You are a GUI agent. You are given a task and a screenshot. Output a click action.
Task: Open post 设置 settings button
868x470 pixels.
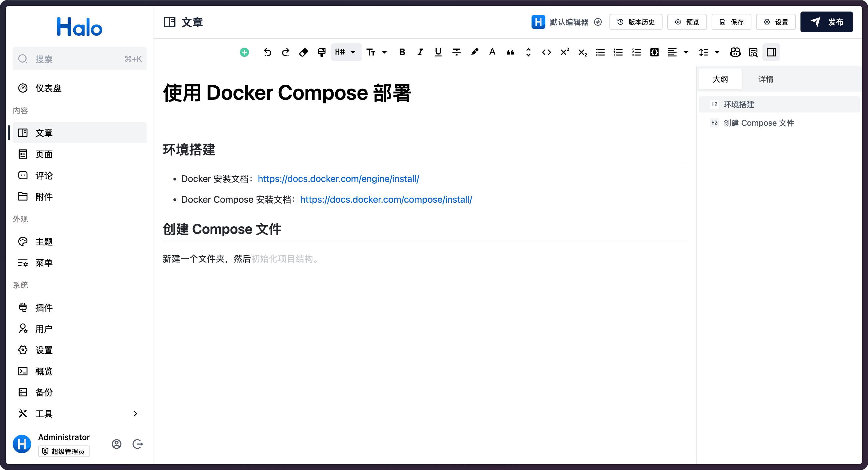coord(776,22)
